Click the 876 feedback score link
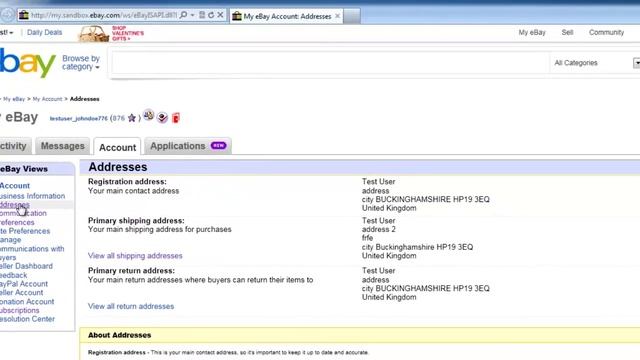The width and height of the screenshot is (640, 360). [x=118, y=118]
